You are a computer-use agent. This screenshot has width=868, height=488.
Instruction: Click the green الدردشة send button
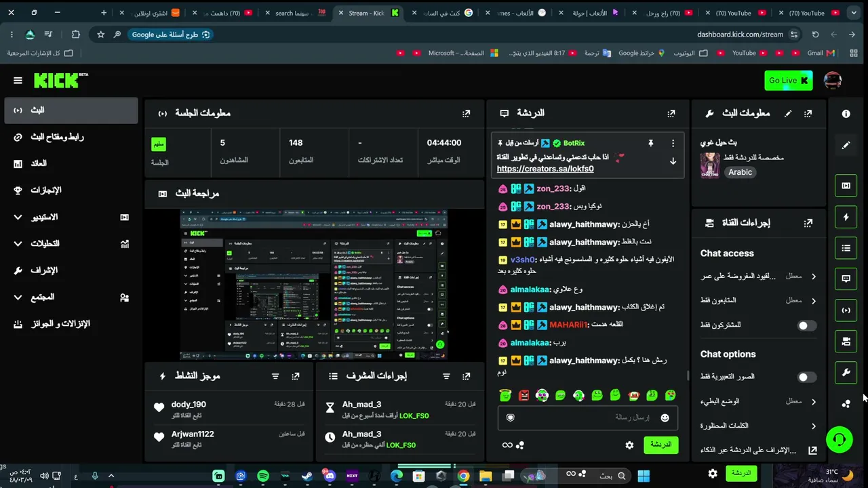pos(660,445)
